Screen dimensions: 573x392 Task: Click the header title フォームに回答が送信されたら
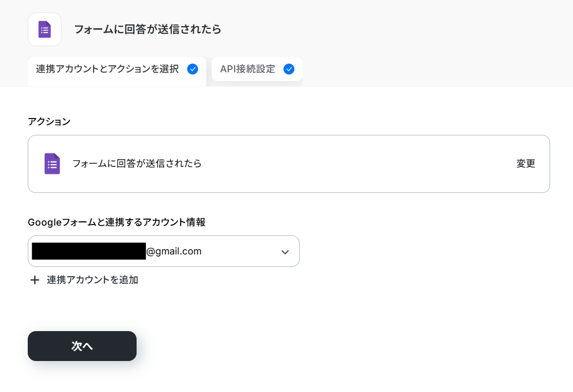pos(147,29)
